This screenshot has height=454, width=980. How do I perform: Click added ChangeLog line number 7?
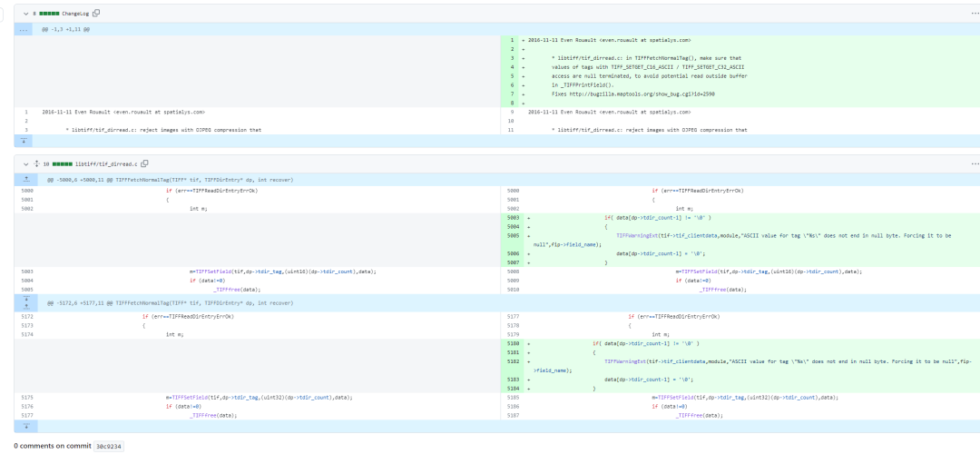point(511,94)
